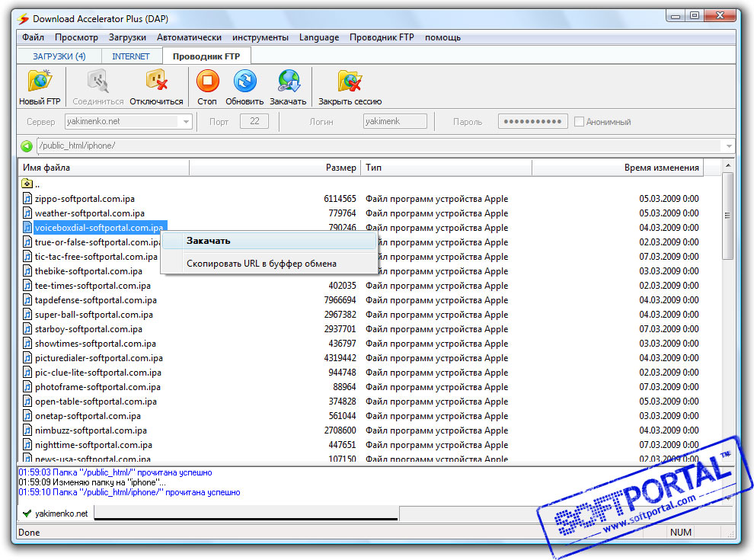Image resolution: width=754 pixels, height=560 pixels.
Task: Click the date 07.03.2009 0:00 of nighttime-softportal.com.ipa
Action: coord(669,444)
